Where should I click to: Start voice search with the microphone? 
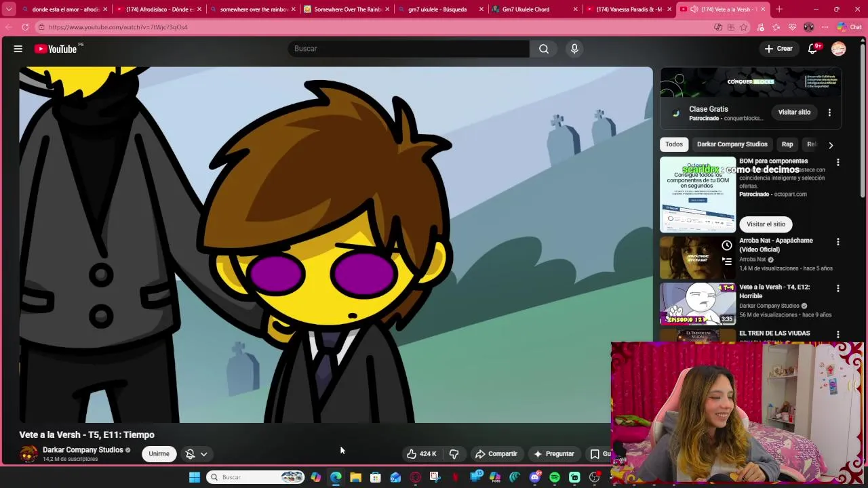(574, 49)
